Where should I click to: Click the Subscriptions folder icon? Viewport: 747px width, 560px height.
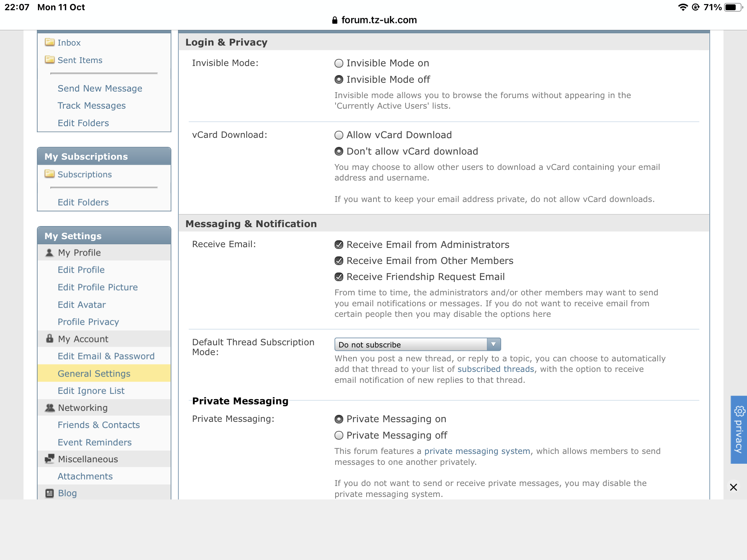50,174
